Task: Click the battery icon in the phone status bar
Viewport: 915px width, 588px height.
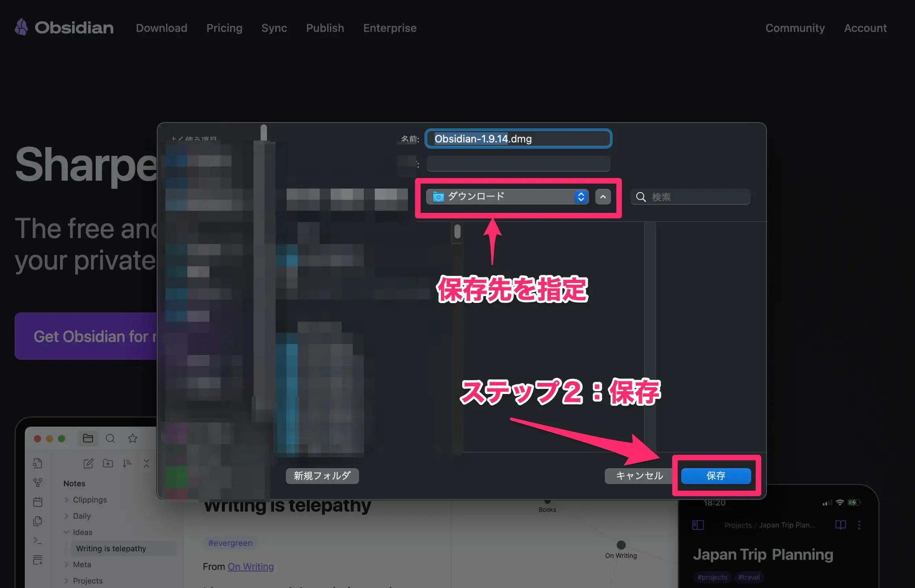Action: [x=854, y=503]
